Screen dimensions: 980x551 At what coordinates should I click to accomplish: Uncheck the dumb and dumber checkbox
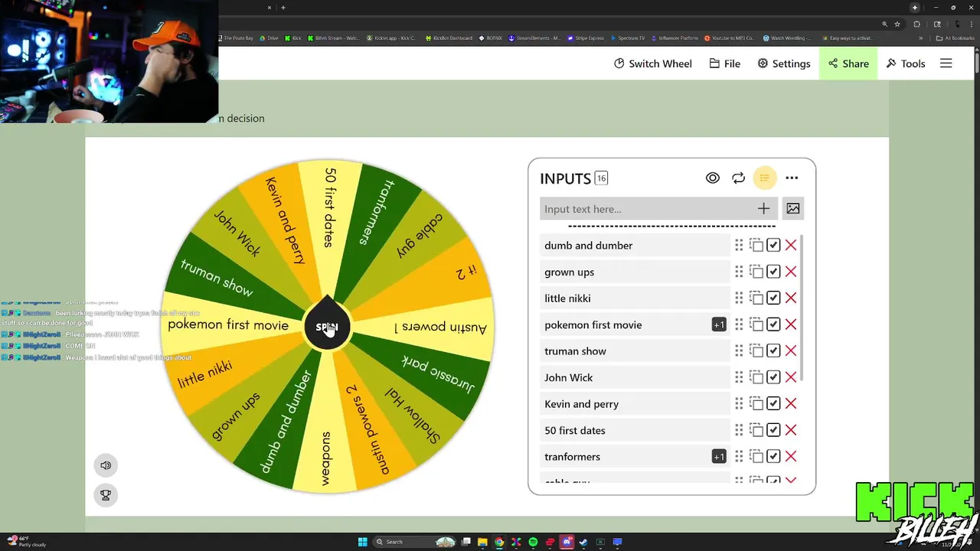coord(773,245)
